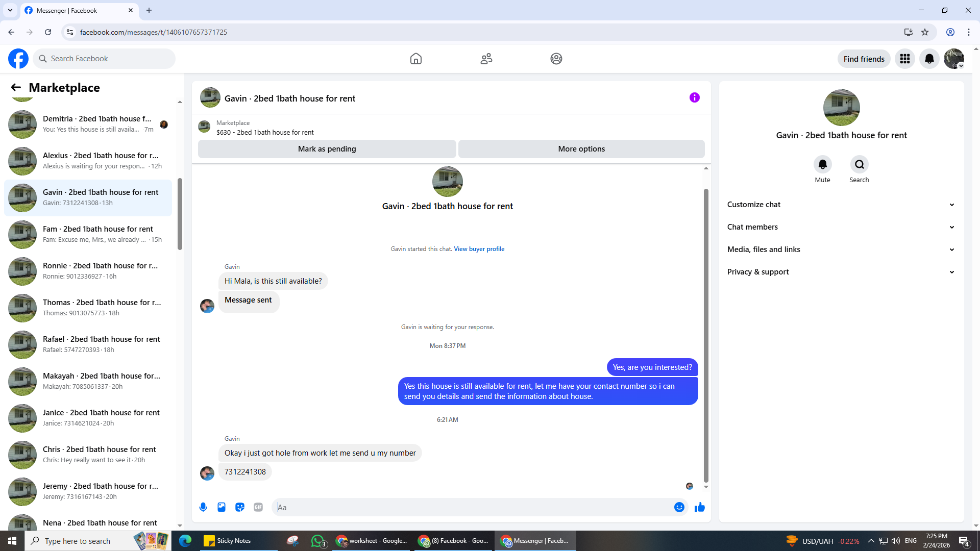The image size is (980, 551).
Task: Open Facebook notifications bell
Action: point(929,59)
